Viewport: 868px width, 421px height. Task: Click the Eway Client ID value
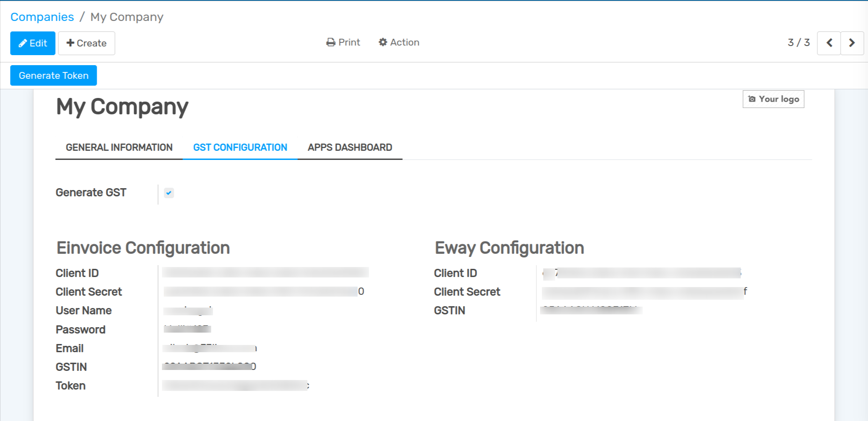point(641,273)
